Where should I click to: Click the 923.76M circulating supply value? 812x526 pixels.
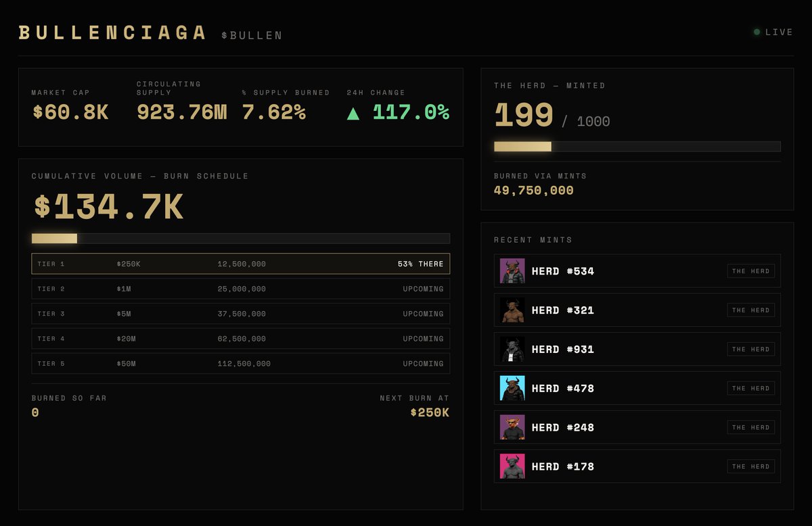pyautogui.click(x=182, y=112)
